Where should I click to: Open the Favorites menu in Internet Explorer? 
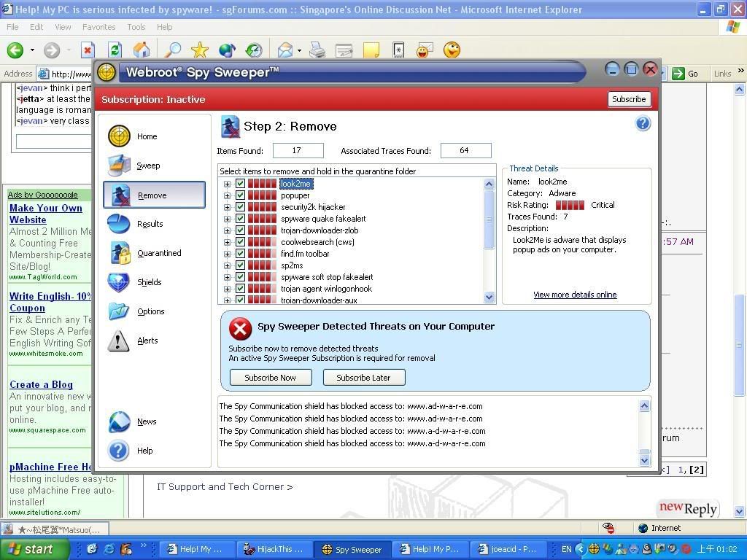(x=98, y=27)
